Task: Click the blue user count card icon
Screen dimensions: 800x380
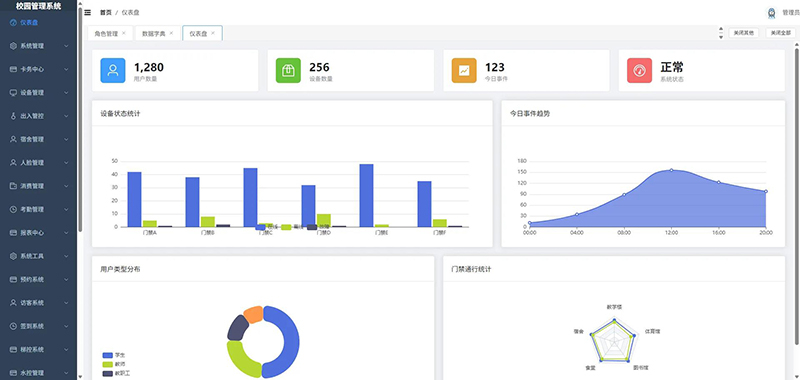Action: click(x=113, y=70)
